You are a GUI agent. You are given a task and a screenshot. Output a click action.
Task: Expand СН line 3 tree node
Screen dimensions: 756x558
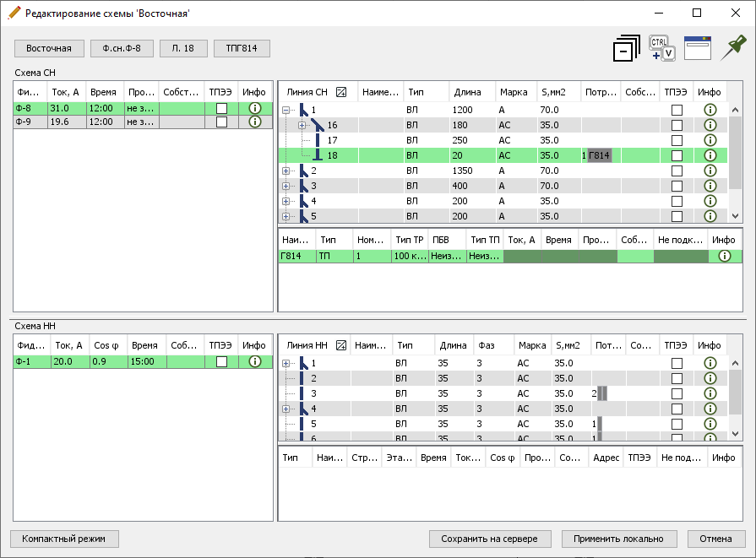pos(286,186)
